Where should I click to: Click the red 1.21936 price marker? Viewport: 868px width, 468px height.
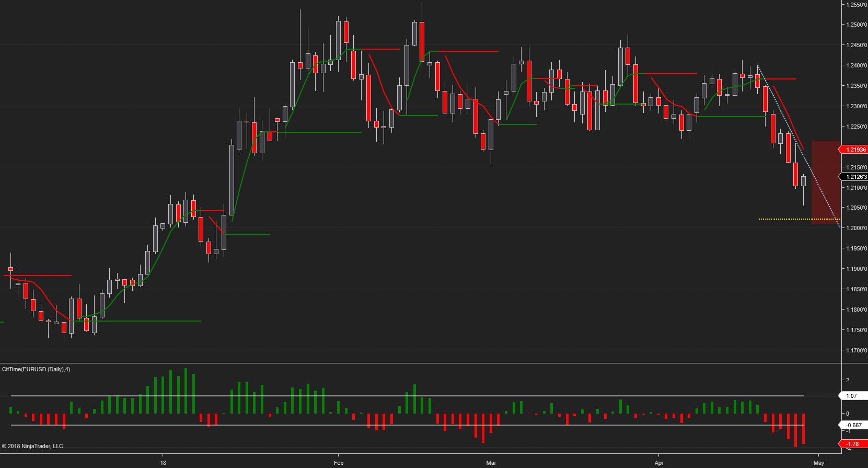click(852, 150)
